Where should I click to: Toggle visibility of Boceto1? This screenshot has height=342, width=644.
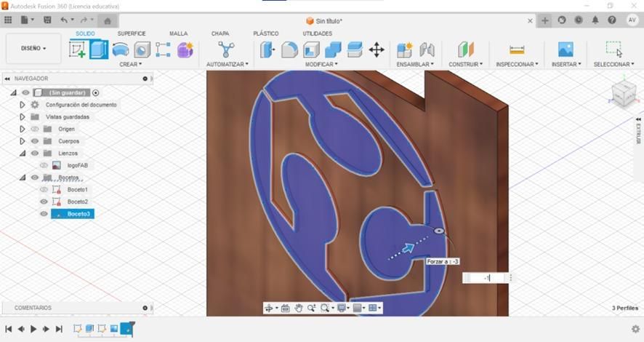[x=44, y=189]
